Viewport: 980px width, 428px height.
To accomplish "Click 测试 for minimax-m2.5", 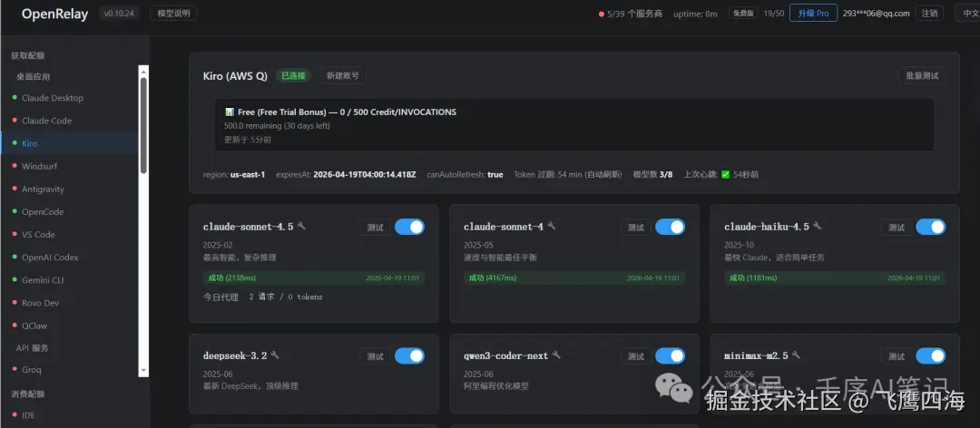I will pos(897,356).
